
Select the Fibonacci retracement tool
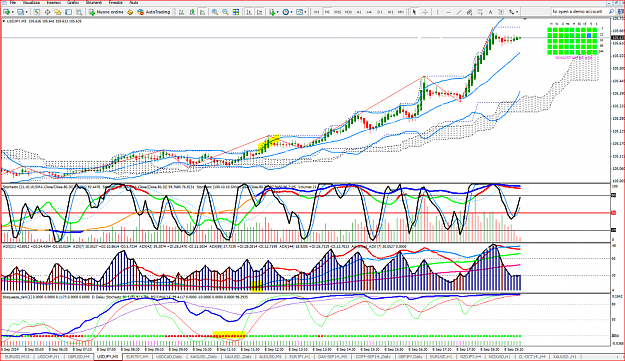(x=480, y=12)
